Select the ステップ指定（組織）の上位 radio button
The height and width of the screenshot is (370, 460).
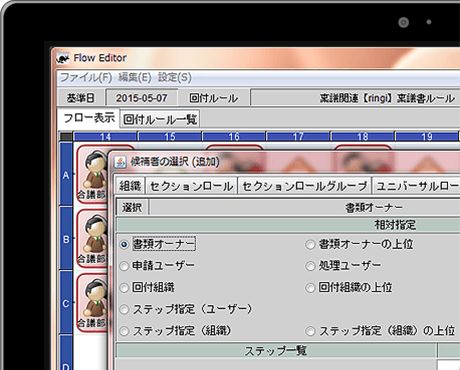tap(310, 331)
